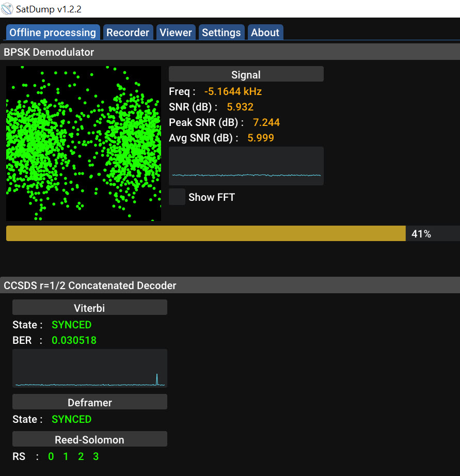
Task: Click the gold processing progress bar
Action: click(x=205, y=233)
